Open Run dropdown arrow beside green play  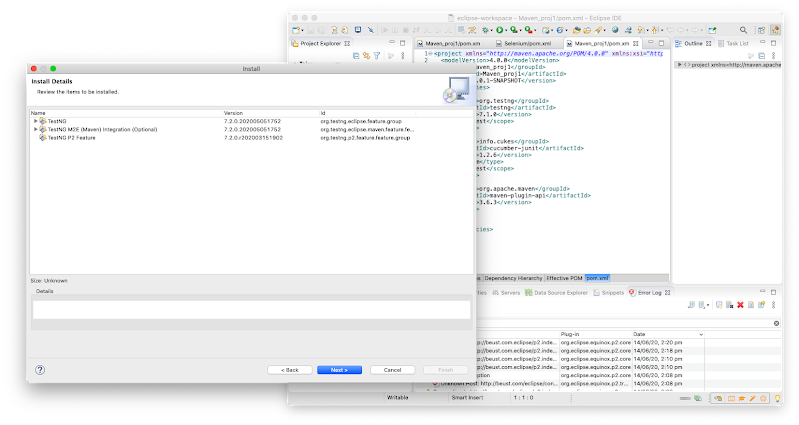click(505, 31)
